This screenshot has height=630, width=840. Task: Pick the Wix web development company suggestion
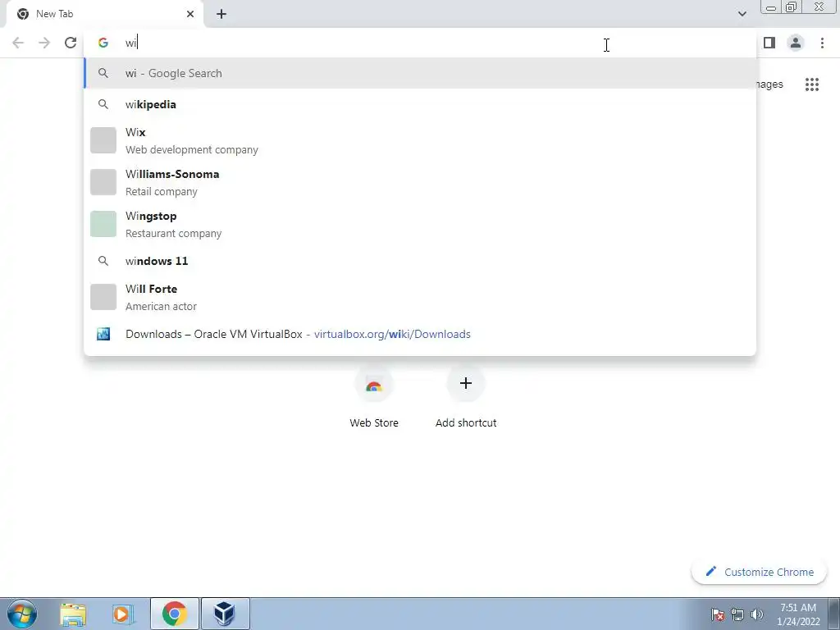pos(420,140)
